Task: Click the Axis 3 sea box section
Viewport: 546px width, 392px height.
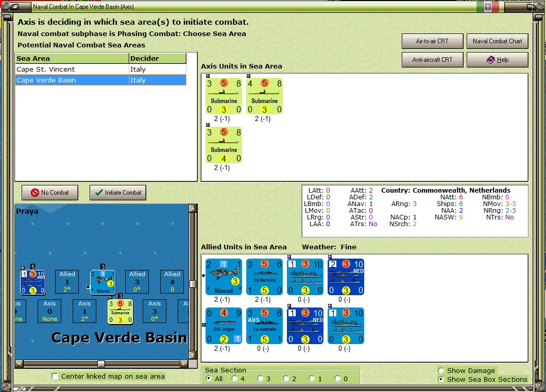Action: pos(155,311)
